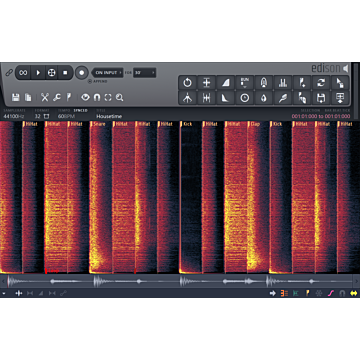
Task: Click the white cross-arrows drag icon at bottom
Action: pos(19,293)
